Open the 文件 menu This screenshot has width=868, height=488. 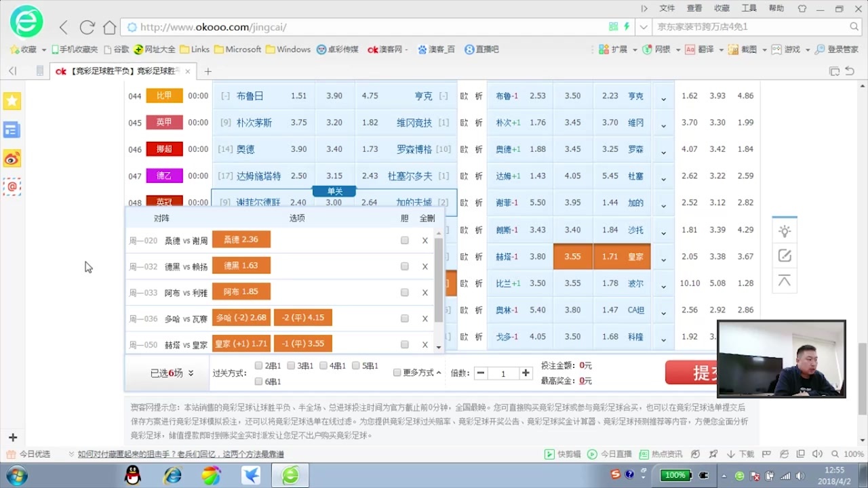point(667,8)
